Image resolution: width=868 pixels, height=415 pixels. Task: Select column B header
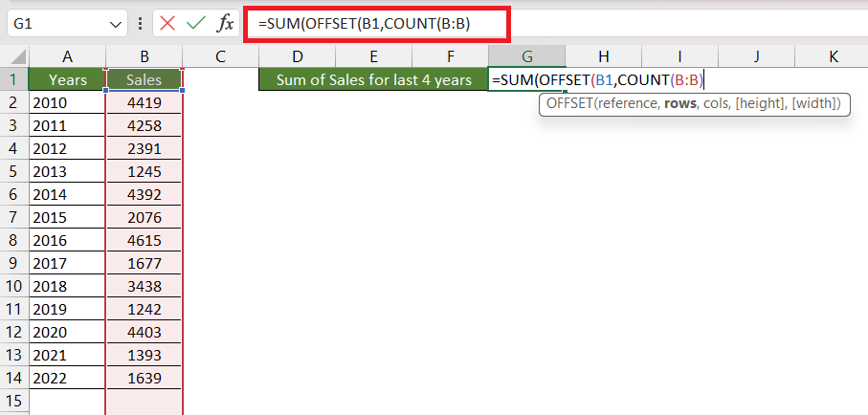[x=144, y=56]
